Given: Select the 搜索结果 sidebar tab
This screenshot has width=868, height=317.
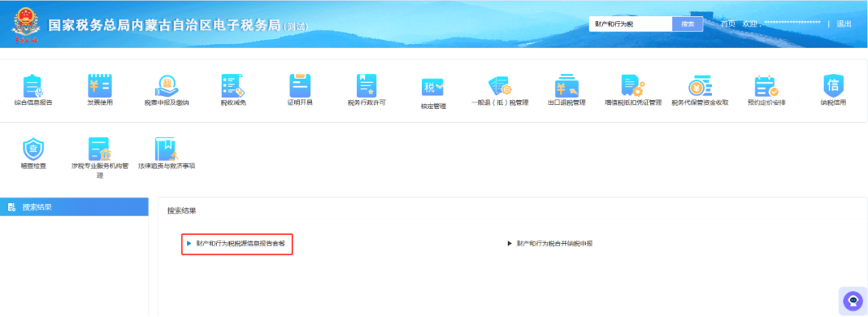Looking at the screenshot, I should coord(74,207).
